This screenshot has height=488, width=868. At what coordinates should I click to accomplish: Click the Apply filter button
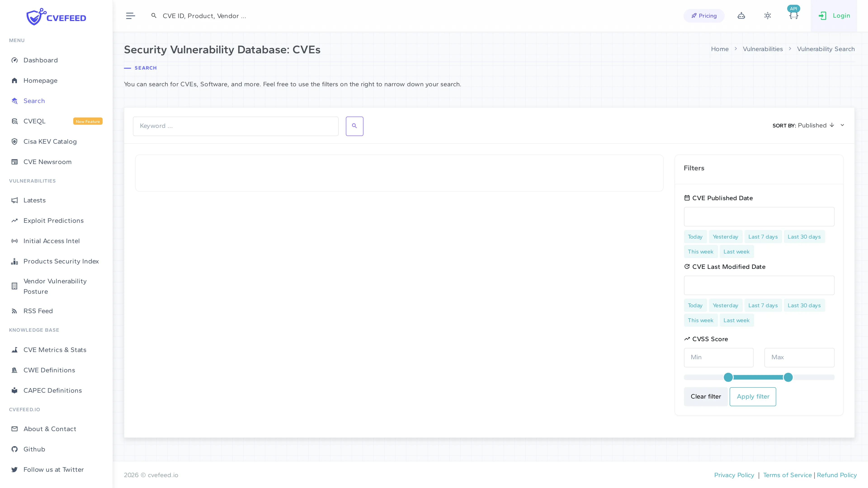click(x=753, y=396)
